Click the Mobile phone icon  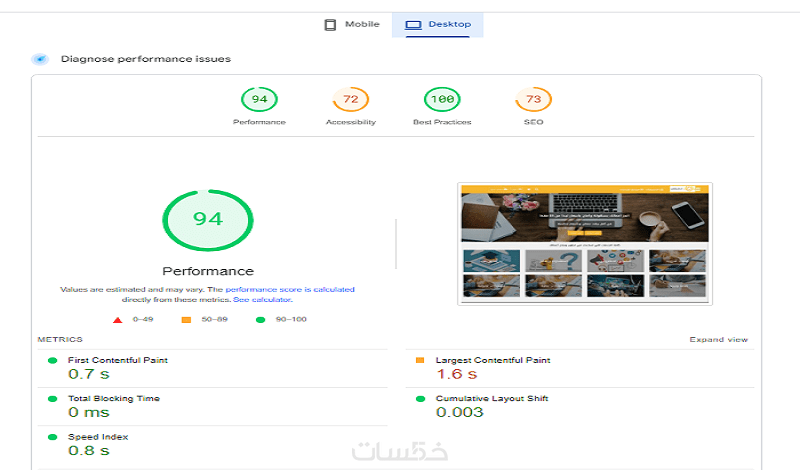pyautogui.click(x=330, y=24)
